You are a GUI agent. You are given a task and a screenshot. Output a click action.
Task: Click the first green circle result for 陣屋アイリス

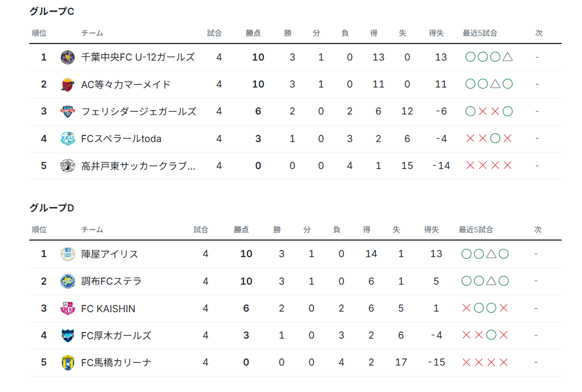point(467,254)
